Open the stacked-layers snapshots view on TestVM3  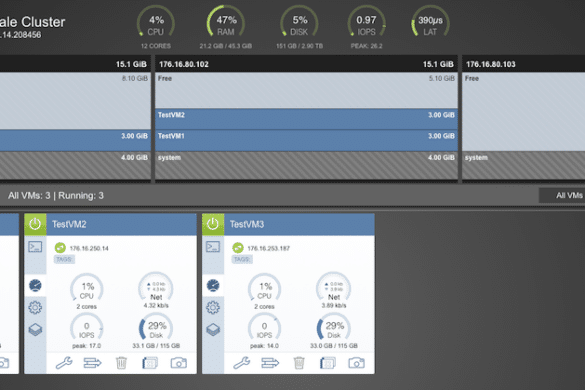tap(213, 330)
